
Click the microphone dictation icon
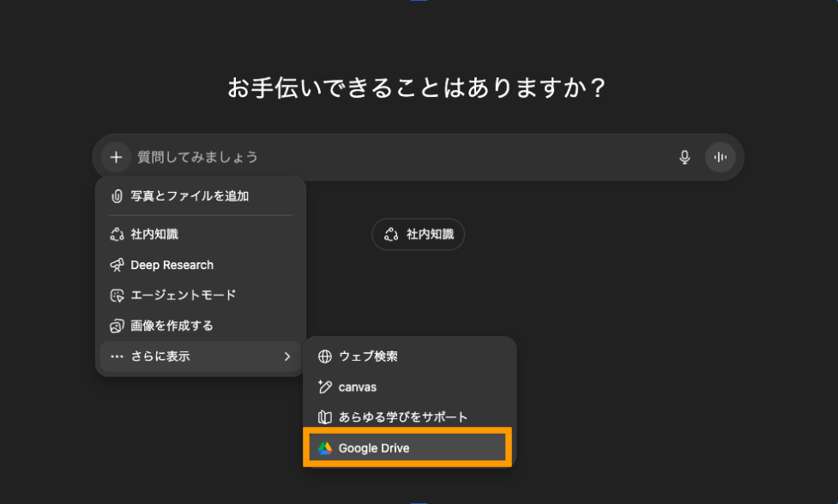point(684,157)
